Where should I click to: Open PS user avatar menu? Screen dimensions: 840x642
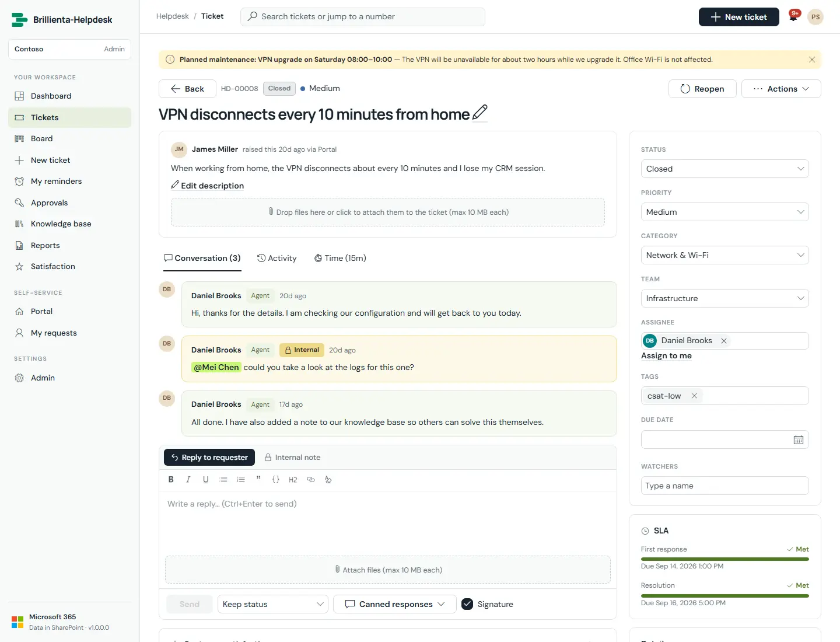click(815, 17)
